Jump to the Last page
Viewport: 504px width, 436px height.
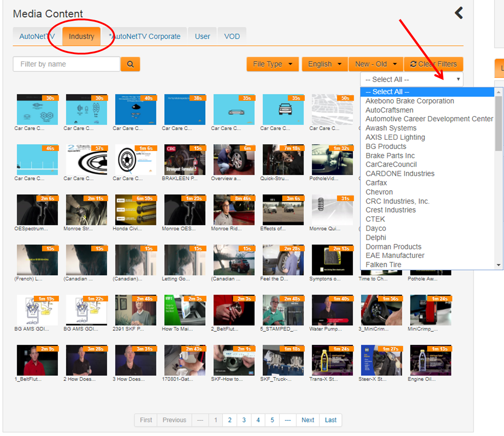coord(331,420)
